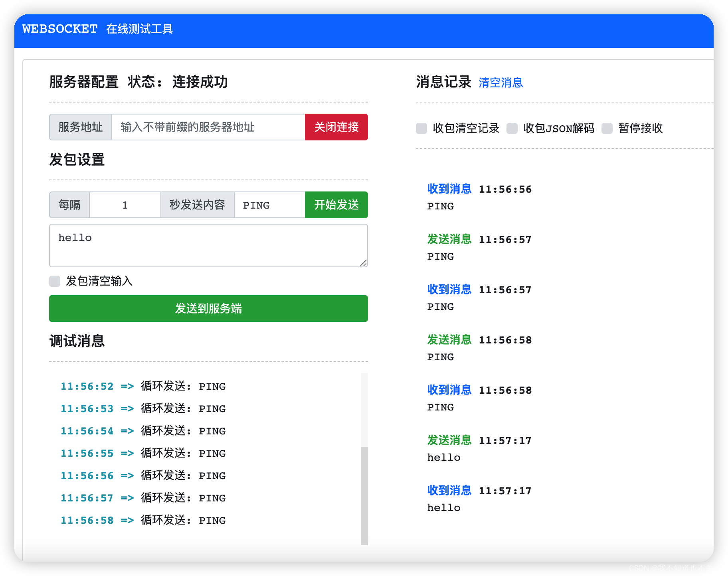Open the 清空消息 link to clear messages
The width and height of the screenshot is (728, 576).
pyautogui.click(x=501, y=83)
